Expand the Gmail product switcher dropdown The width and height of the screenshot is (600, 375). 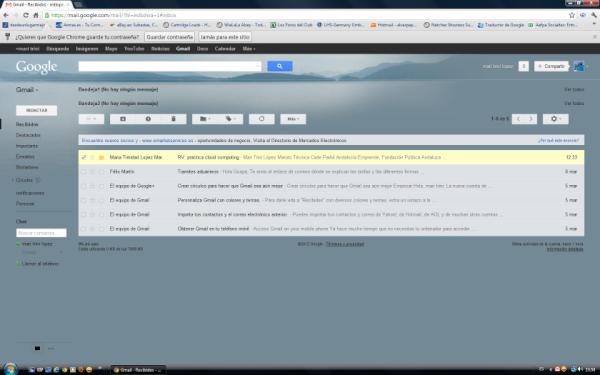click(x=27, y=90)
